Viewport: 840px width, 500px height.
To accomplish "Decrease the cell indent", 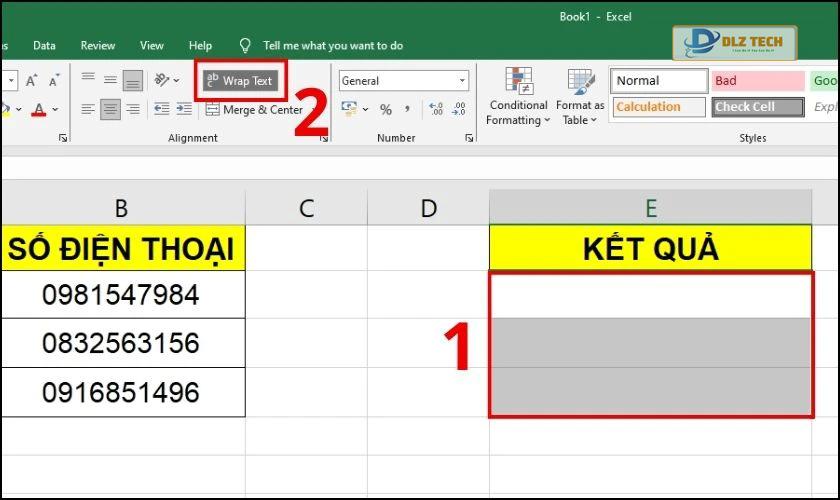I will click(x=162, y=109).
